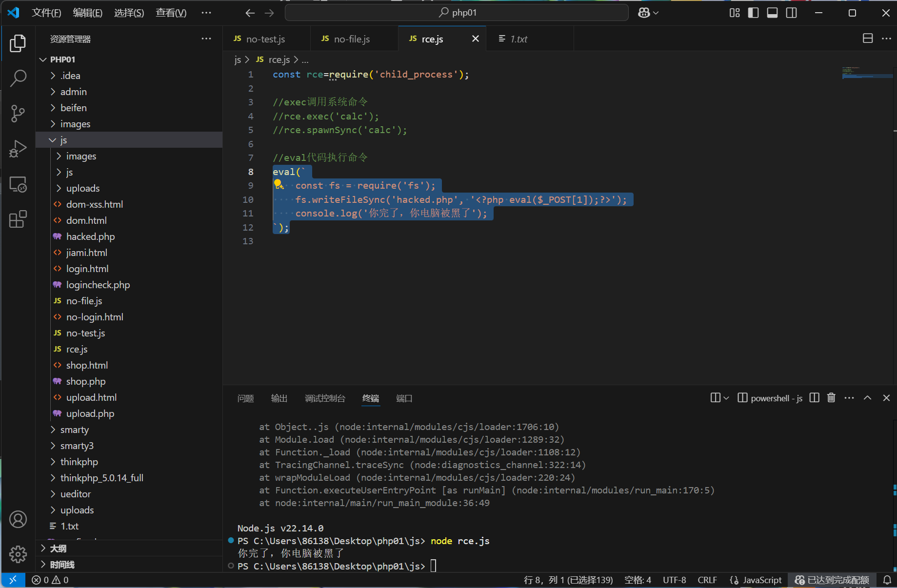Expand the .idea folder

tap(129, 76)
